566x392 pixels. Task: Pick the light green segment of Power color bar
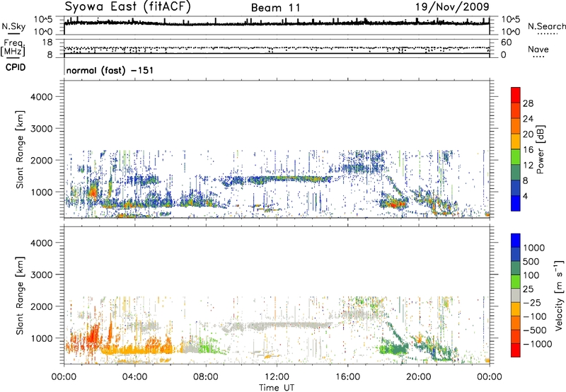point(516,157)
